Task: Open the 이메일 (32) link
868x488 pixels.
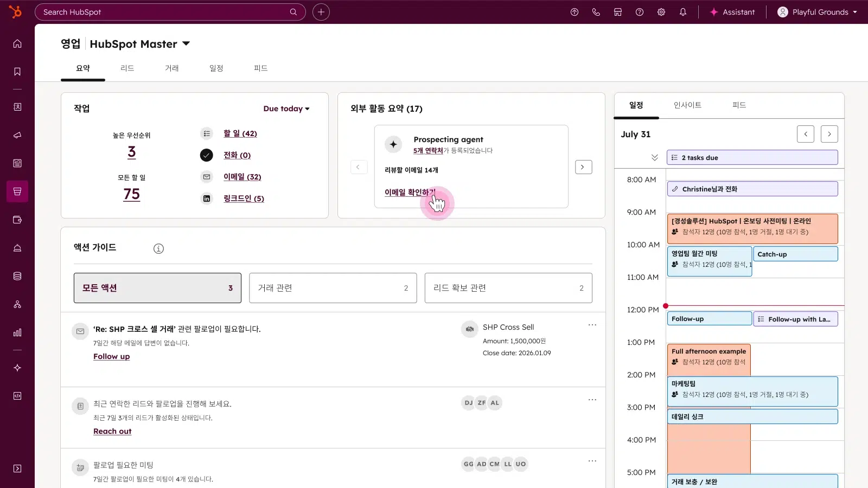Action: point(242,177)
